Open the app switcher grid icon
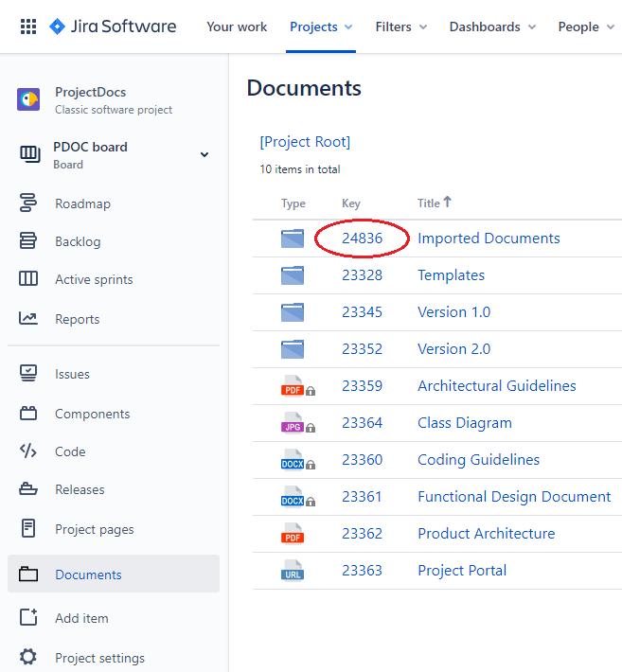This screenshot has width=622, height=672. 28,27
